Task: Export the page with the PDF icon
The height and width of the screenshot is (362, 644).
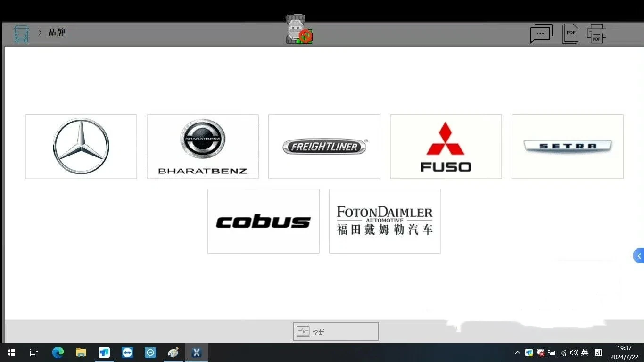Action: tap(570, 34)
